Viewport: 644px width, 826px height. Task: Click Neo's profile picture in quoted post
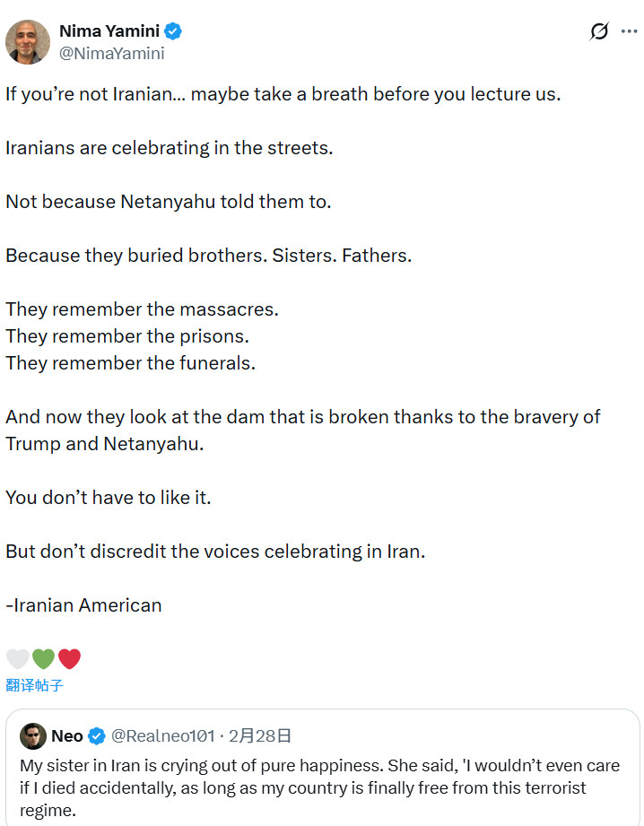[x=33, y=735]
